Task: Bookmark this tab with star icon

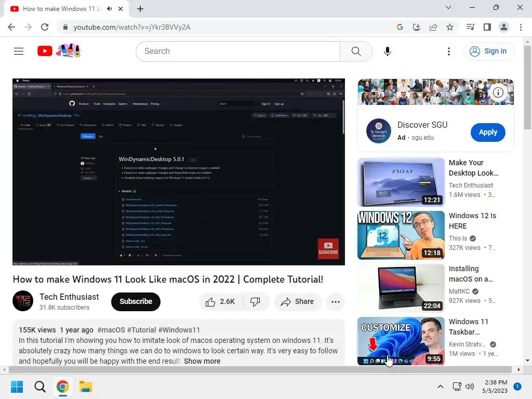Action: point(450,27)
